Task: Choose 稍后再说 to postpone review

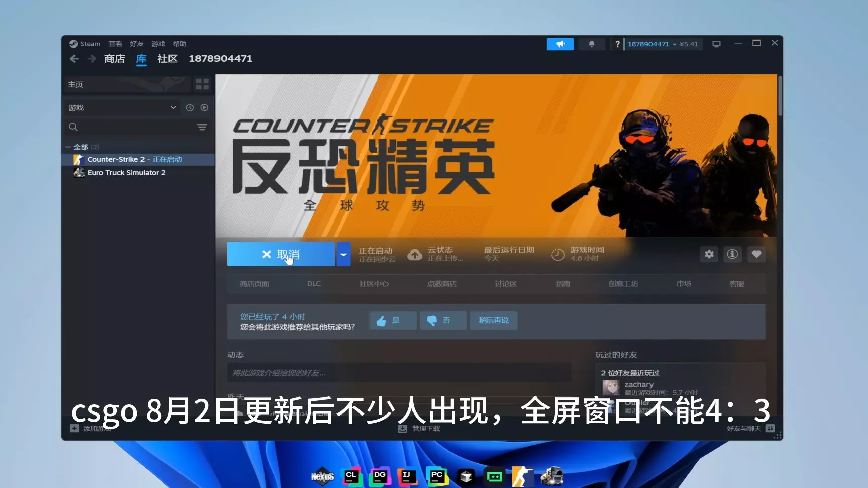Action: (x=494, y=320)
